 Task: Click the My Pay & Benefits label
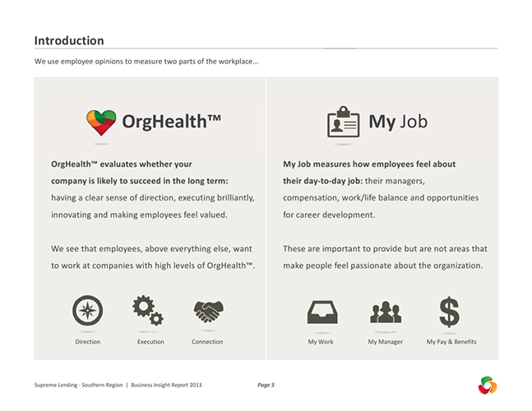tap(451, 342)
